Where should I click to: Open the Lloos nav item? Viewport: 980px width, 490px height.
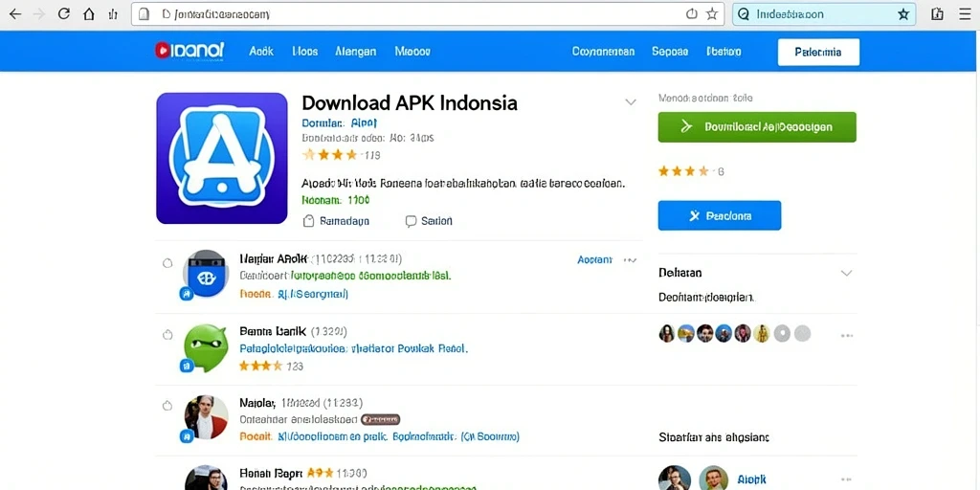(x=305, y=52)
